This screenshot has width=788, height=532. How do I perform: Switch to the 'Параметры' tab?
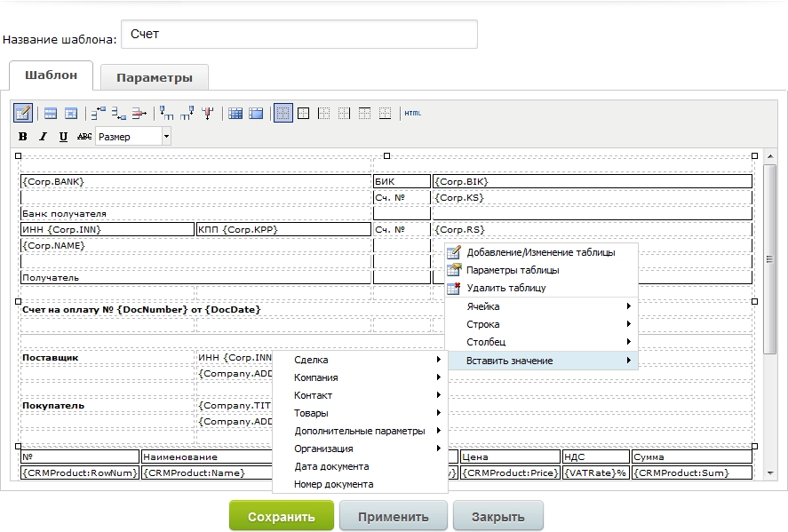(154, 77)
